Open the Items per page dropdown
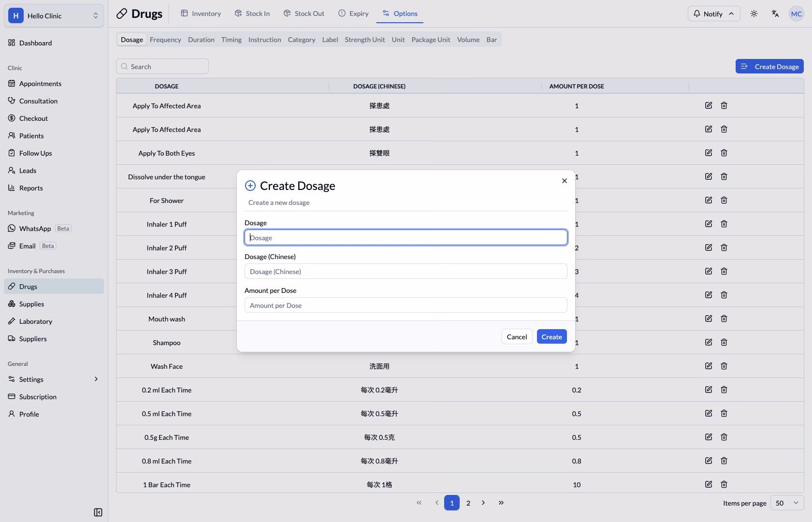The height and width of the screenshot is (522, 812). (x=787, y=503)
